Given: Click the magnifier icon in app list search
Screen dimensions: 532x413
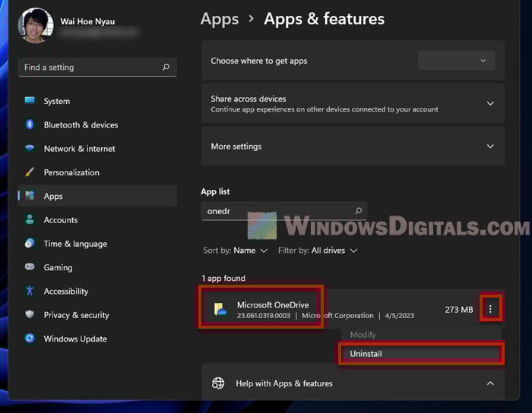Looking at the screenshot, I should click(x=358, y=211).
